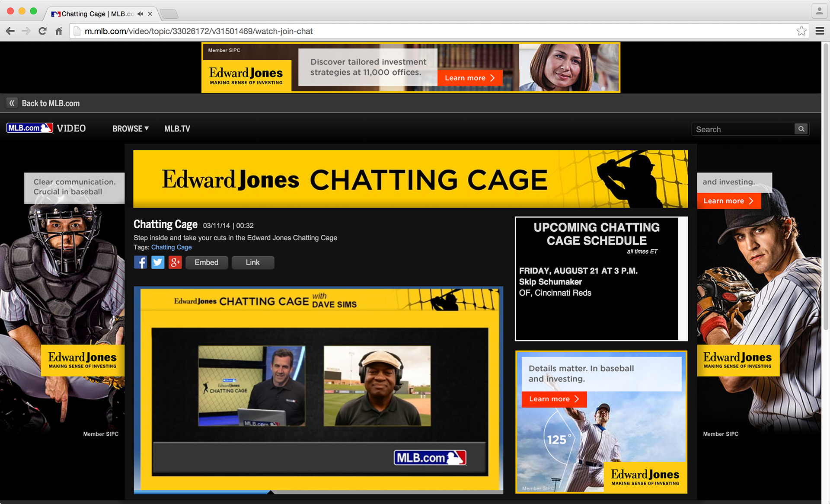Click the double-chevron back icon
830x504 pixels.
12,103
